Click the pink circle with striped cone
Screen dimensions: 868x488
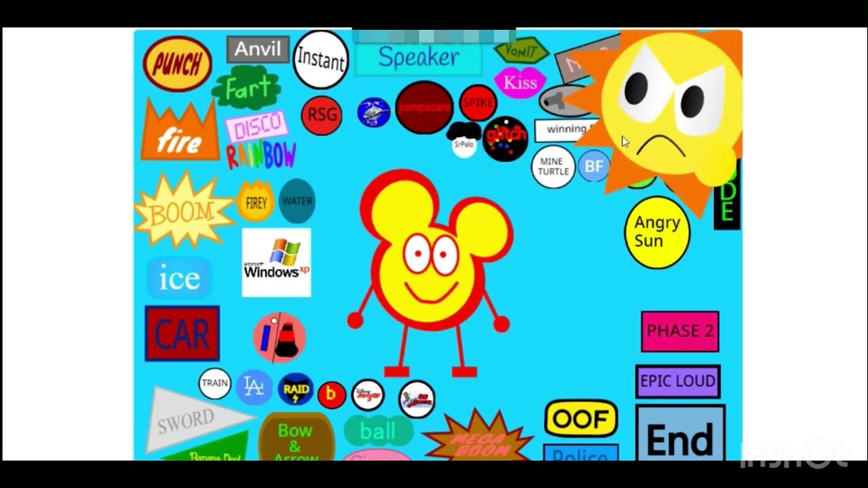pos(279,337)
